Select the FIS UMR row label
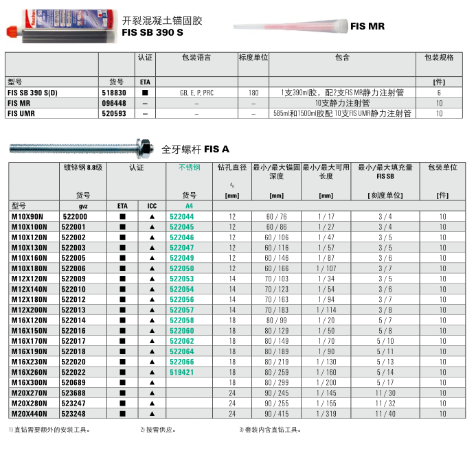 coord(21,113)
